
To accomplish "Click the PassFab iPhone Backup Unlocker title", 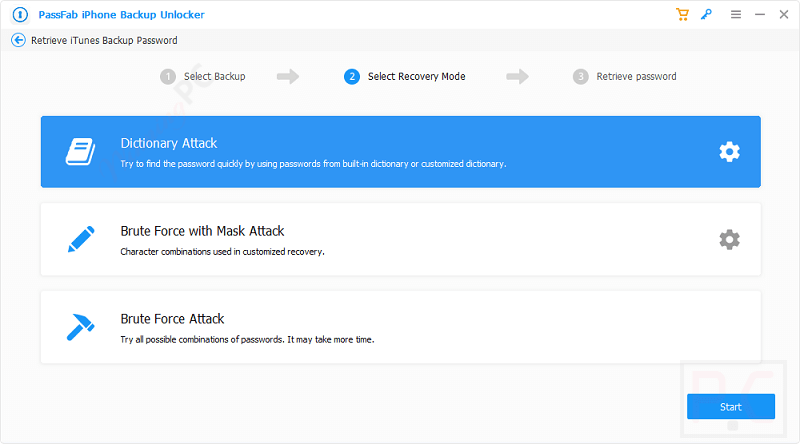I will (121, 15).
